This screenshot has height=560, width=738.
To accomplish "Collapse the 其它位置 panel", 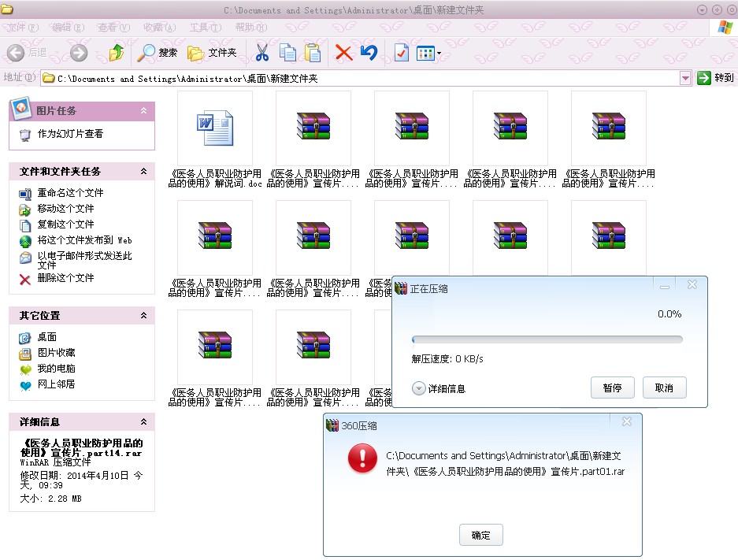I will [x=143, y=316].
